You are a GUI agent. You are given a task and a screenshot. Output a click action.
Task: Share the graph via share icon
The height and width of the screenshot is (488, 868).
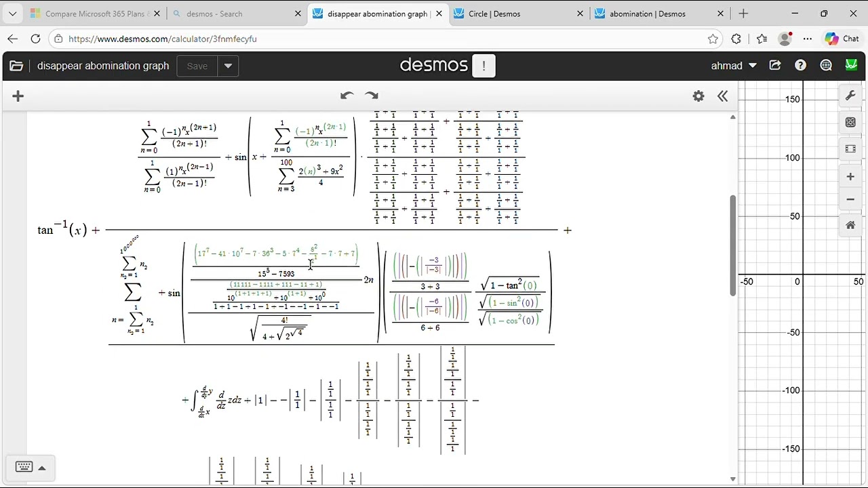pyautogui.click(x=775, y=66)
